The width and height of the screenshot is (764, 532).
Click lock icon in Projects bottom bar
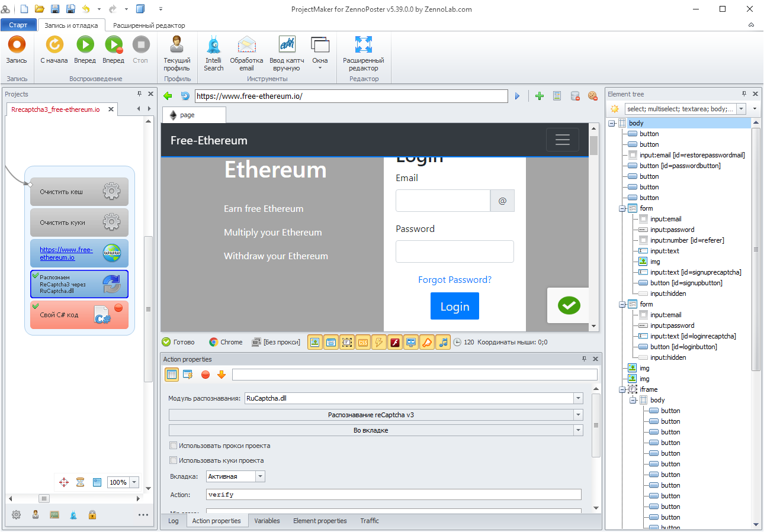click(92, 515)
